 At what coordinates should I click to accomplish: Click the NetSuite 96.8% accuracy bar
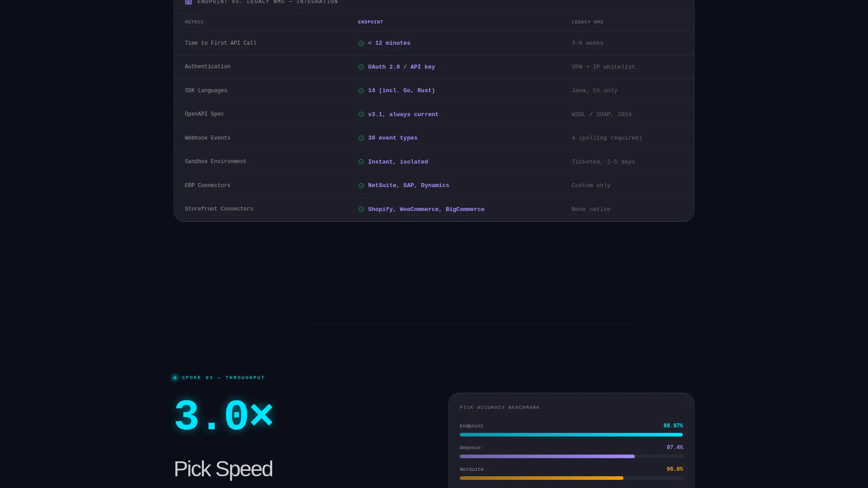[571, 478]
